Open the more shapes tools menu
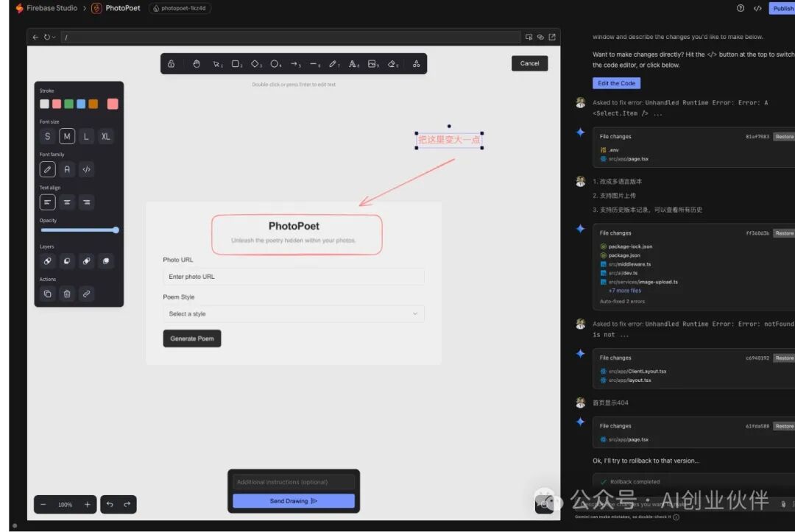 416,64
